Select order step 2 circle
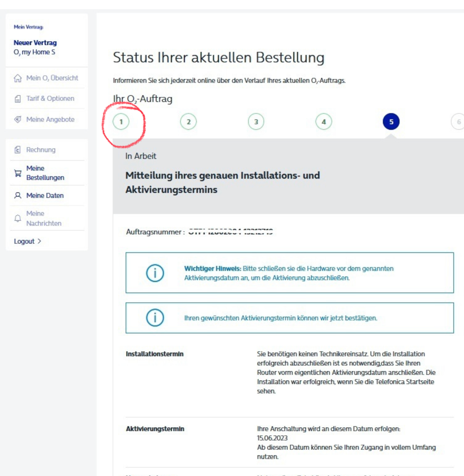This screenshot has height=476, width=464. [188, 122]
